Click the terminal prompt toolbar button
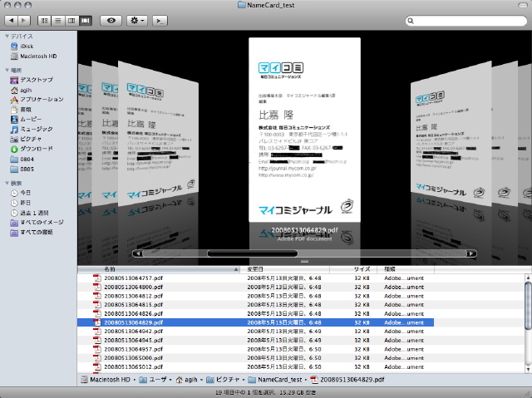Image resolution: width=532 pixels, height=398 pixels. click(x=160, y=21)
